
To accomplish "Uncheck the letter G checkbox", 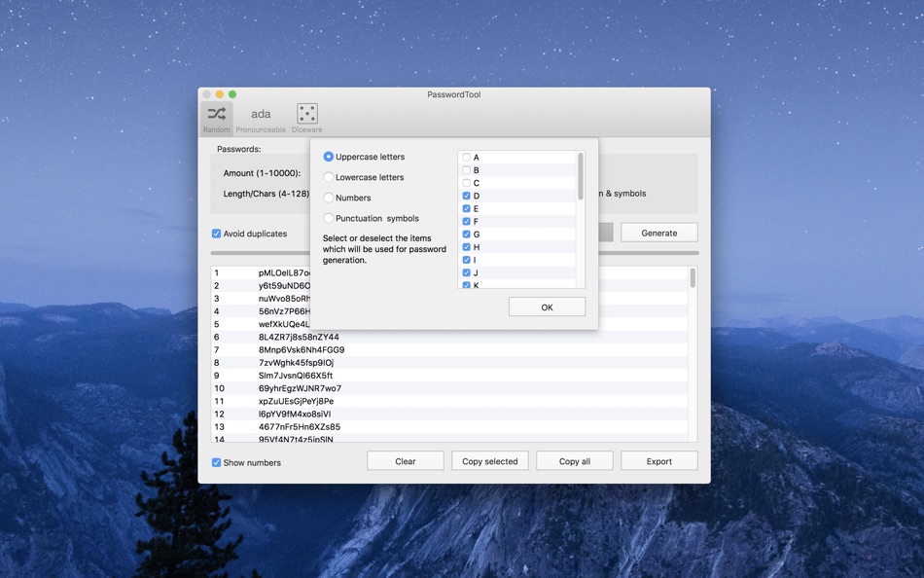I will point(466,235).
